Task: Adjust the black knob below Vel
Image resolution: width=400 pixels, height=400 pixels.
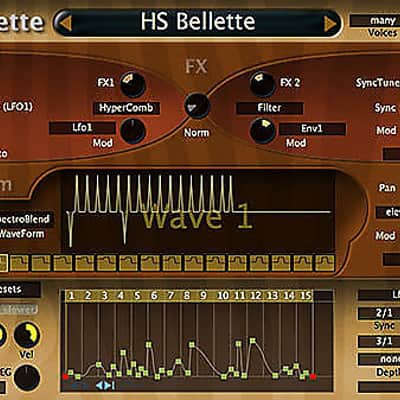Action: pos(27,378)
